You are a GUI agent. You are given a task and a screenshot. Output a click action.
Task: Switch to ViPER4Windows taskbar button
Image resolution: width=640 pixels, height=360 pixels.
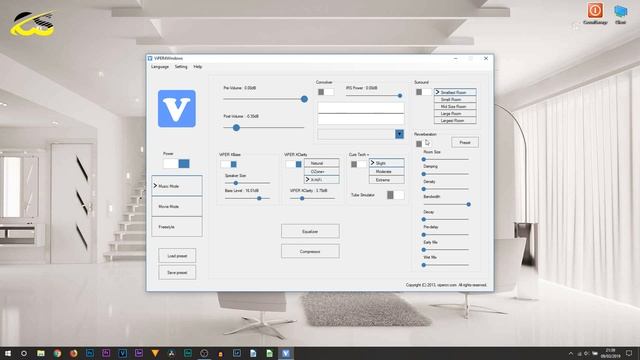click(286, 353)
